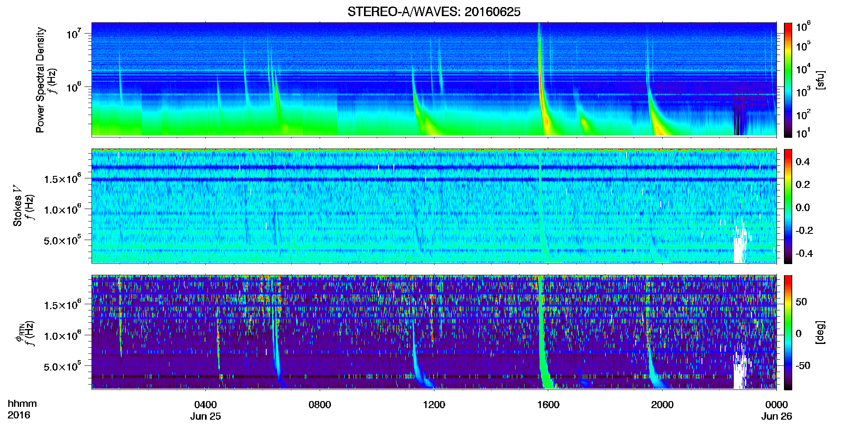
Task: Click the 1.0×10^6 tick on the Stokes V panel
Action: click(x=63, y=209)
